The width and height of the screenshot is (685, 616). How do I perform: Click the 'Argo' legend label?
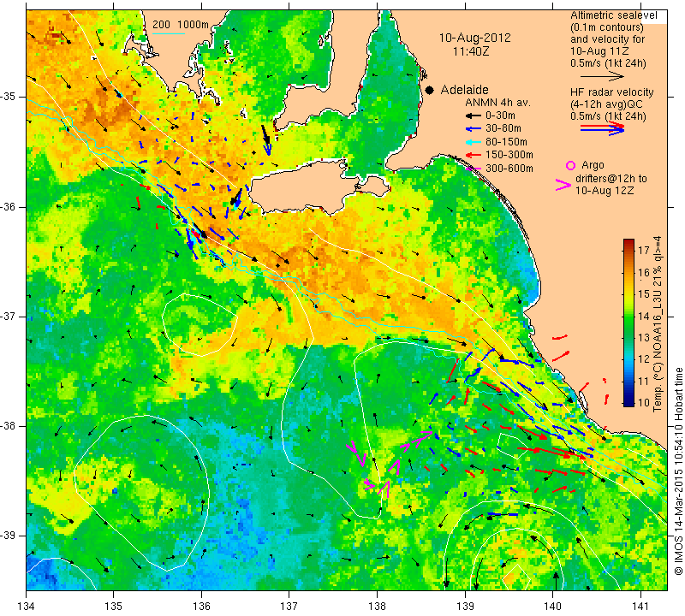pos(593,165)
